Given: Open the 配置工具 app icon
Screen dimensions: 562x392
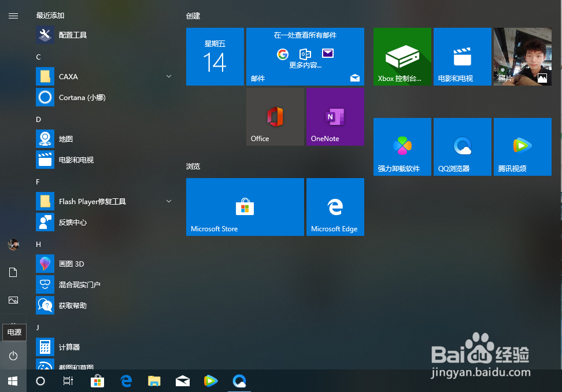Looking at the screenshot, I should coord(45,35).
